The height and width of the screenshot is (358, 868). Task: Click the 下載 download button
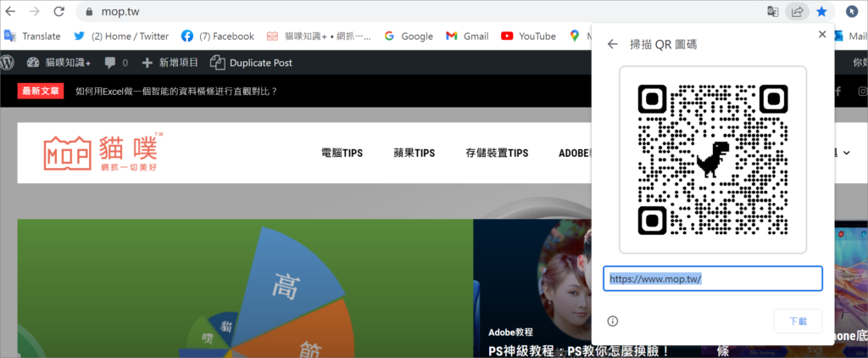(x=798, y=321)
